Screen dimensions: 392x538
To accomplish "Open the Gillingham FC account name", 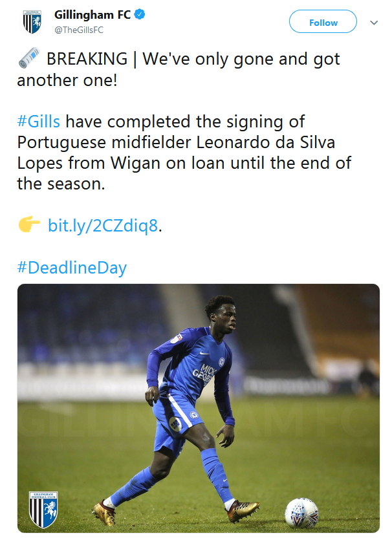I will click(x=93, y=15).
